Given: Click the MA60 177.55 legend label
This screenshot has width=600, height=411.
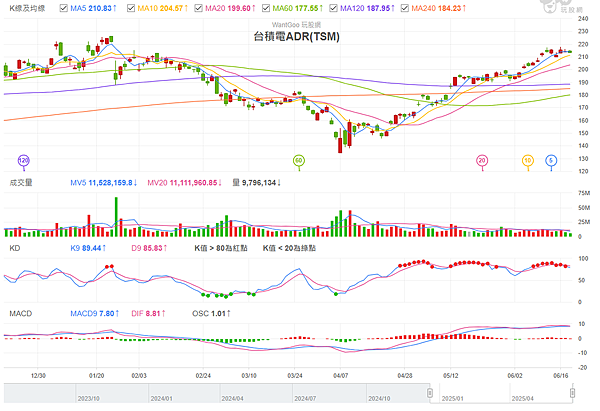Looking at the screenshot, I should coord(298,8).
